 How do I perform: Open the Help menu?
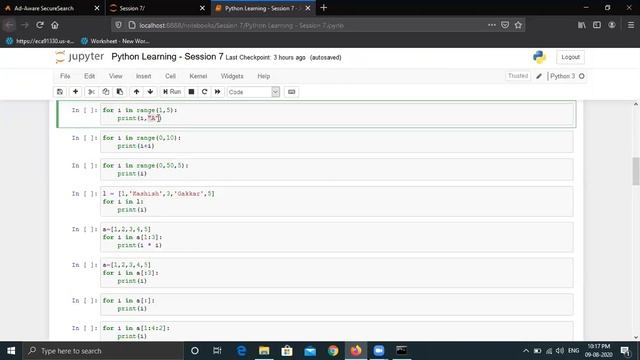pos(264,76)
